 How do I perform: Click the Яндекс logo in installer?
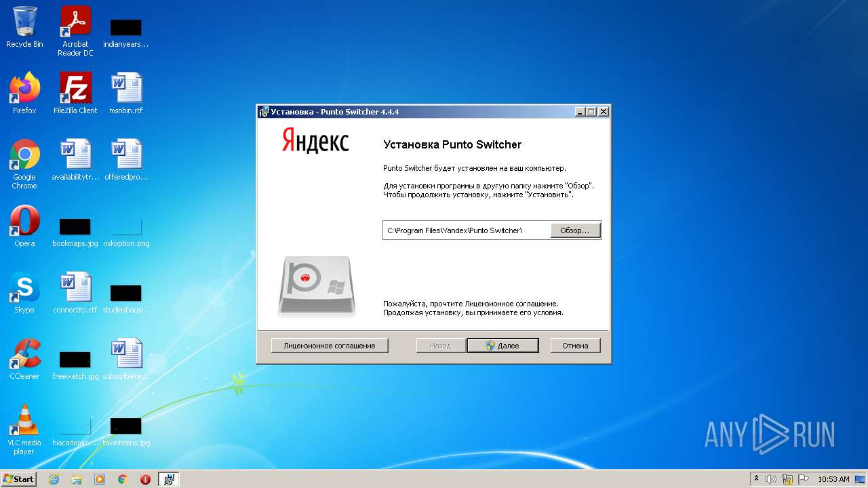[x=315, y=141]
